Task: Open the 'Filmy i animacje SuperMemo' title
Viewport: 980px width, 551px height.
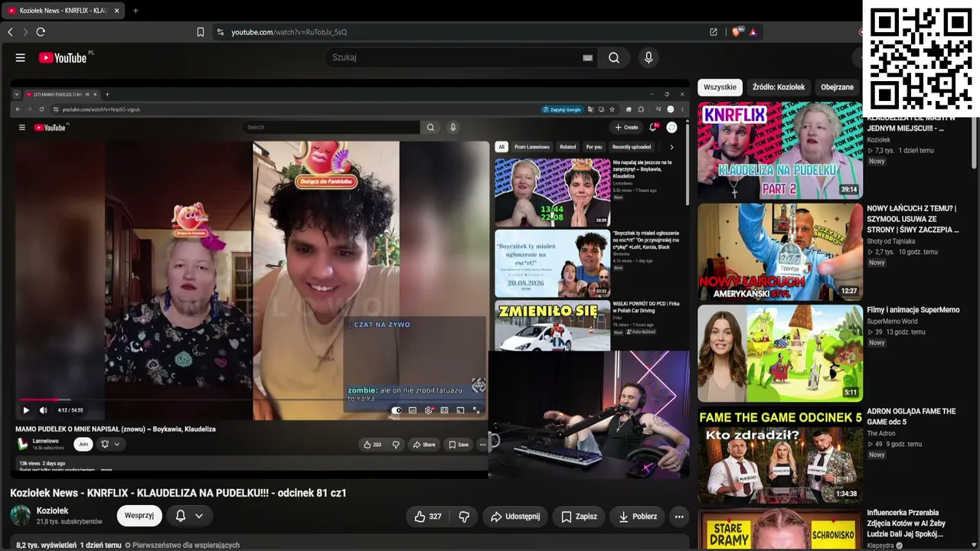Action: (913, 310)
